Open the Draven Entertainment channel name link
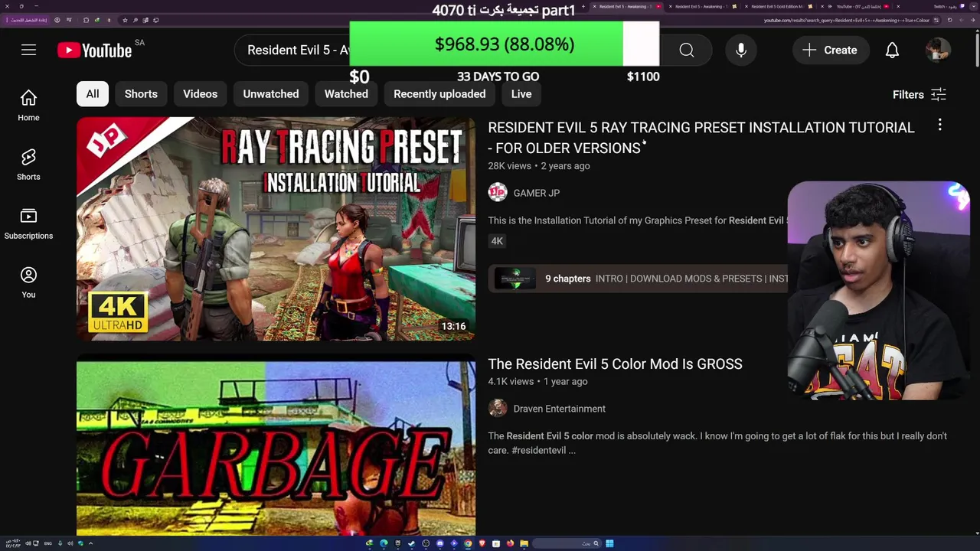980x551 pixels. [x=559, y=409]
